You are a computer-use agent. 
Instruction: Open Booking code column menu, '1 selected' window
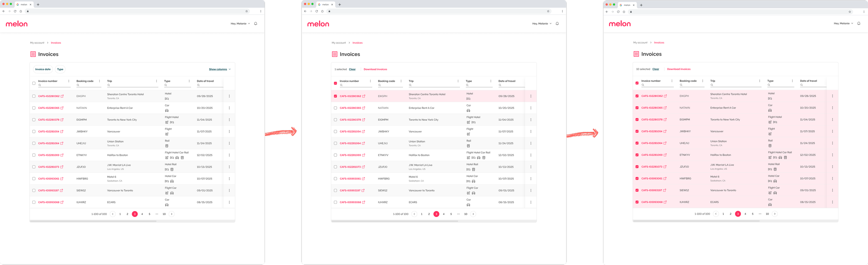pyautogui.click(x=401, y=81)
